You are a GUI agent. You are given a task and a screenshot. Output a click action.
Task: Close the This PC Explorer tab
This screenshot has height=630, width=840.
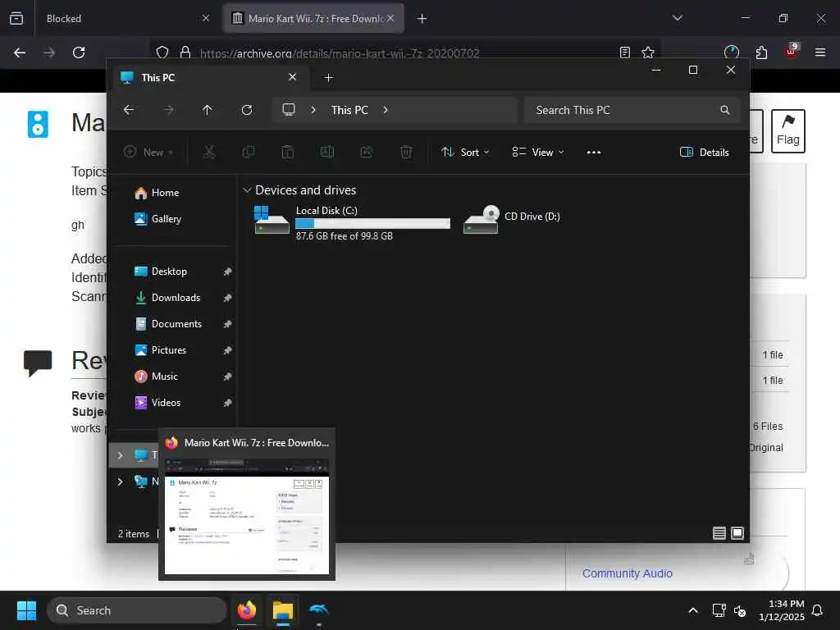[x=293, y=77]
